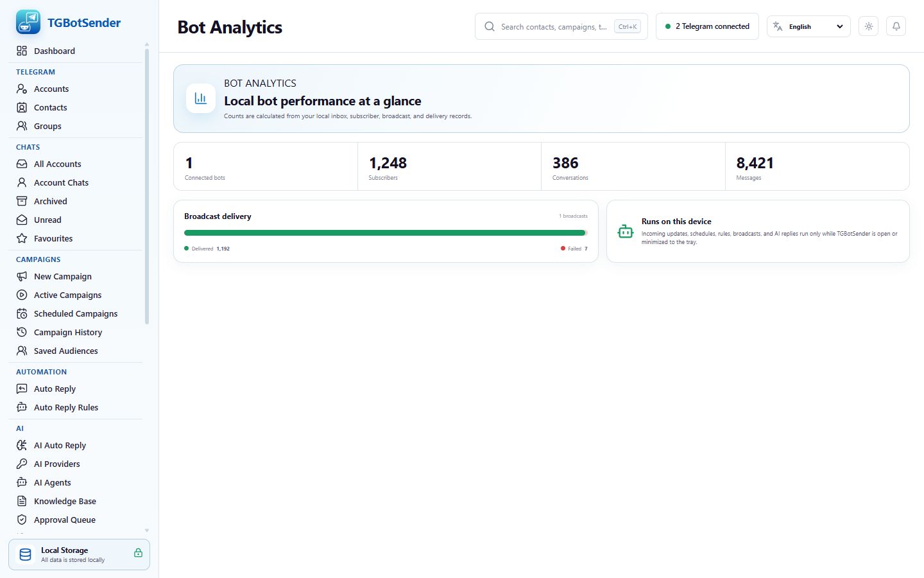Open Contacts in the sidebar
The height and width of the screenshot is (578, 924).
click(76, 107)
